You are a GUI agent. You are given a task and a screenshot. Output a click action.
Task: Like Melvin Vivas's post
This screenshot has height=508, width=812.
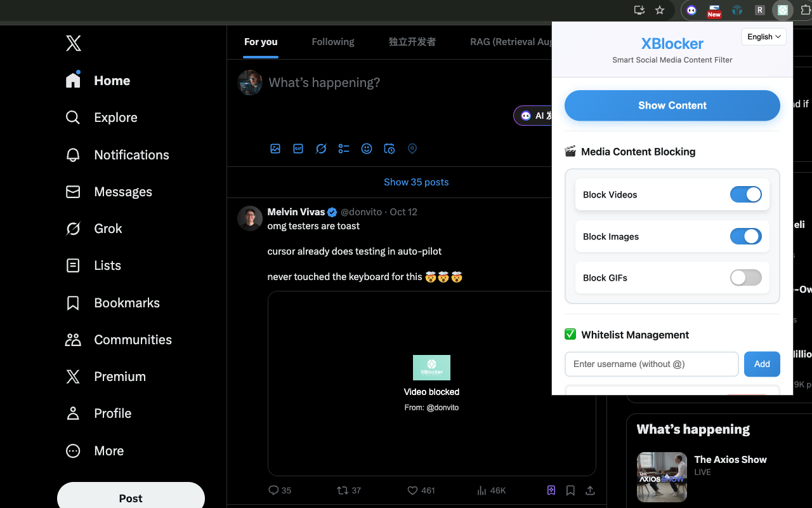421,490
